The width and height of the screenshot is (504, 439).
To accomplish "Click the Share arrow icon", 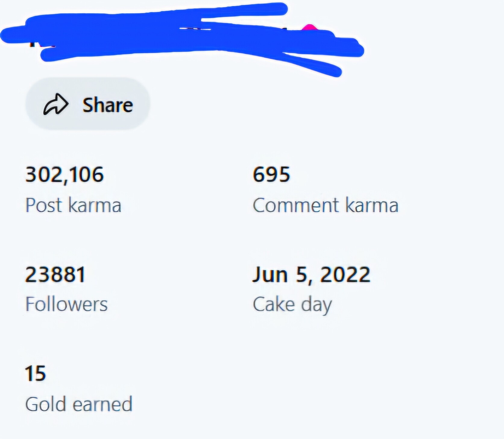I will click(56, 105).
